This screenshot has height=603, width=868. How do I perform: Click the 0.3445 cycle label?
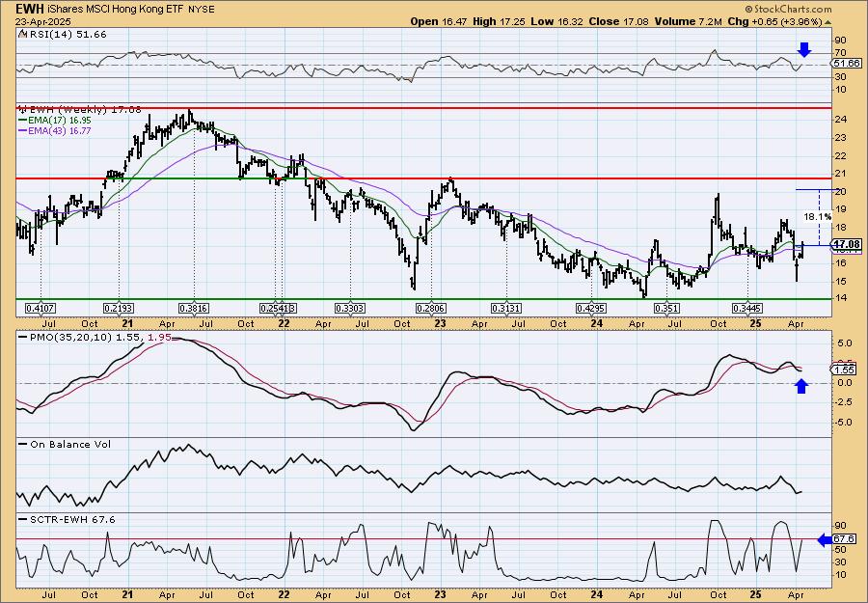747,309
